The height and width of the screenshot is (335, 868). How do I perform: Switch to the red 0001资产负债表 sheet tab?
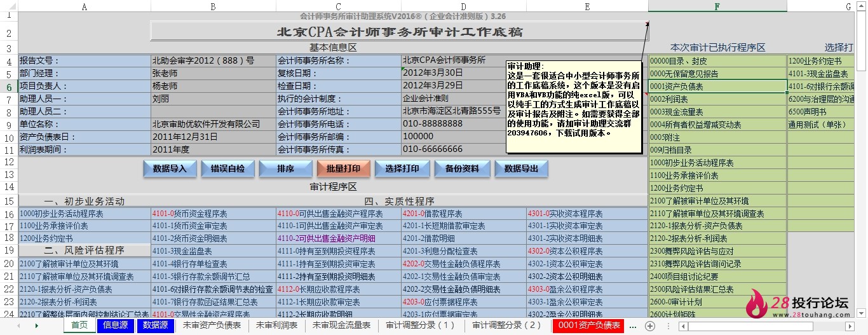point(589,325)
